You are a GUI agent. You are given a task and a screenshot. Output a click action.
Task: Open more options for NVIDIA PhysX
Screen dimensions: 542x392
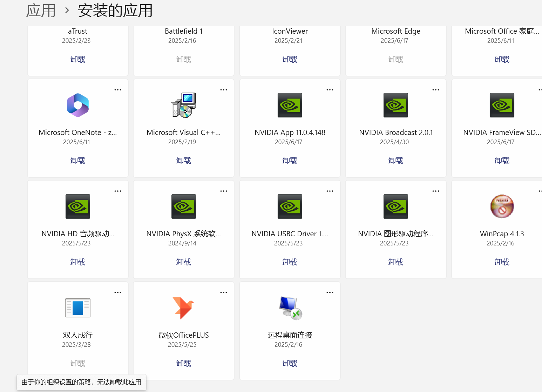pos(224,191)
